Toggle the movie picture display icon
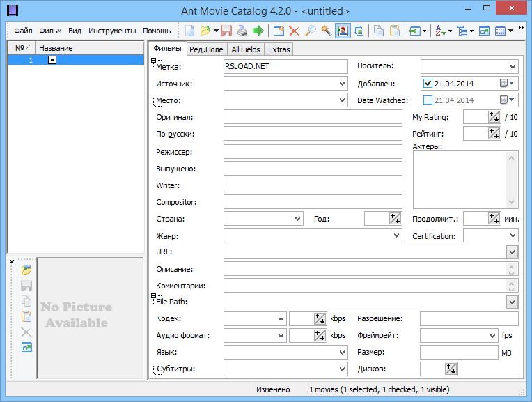 [x=343, y=31]
